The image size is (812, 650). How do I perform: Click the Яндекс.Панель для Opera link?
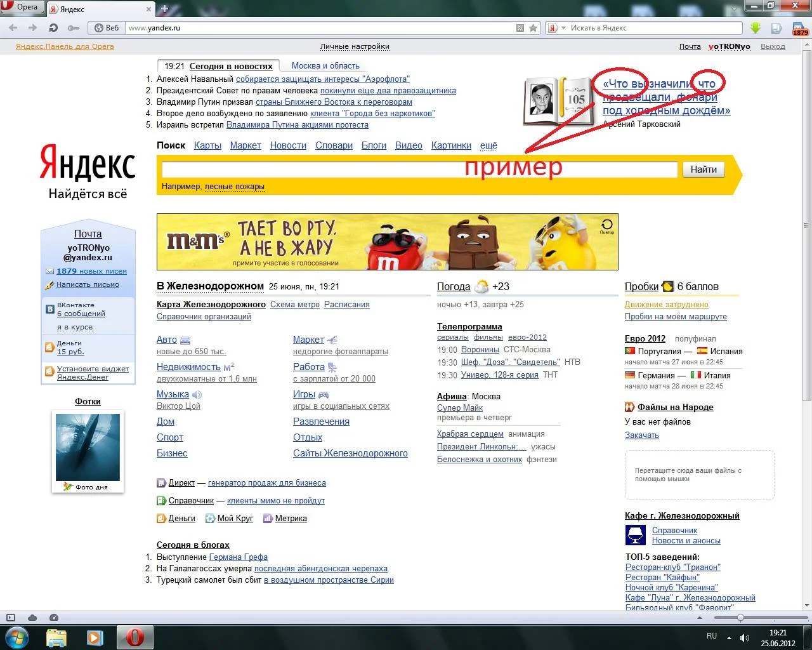tap(65, 46)
